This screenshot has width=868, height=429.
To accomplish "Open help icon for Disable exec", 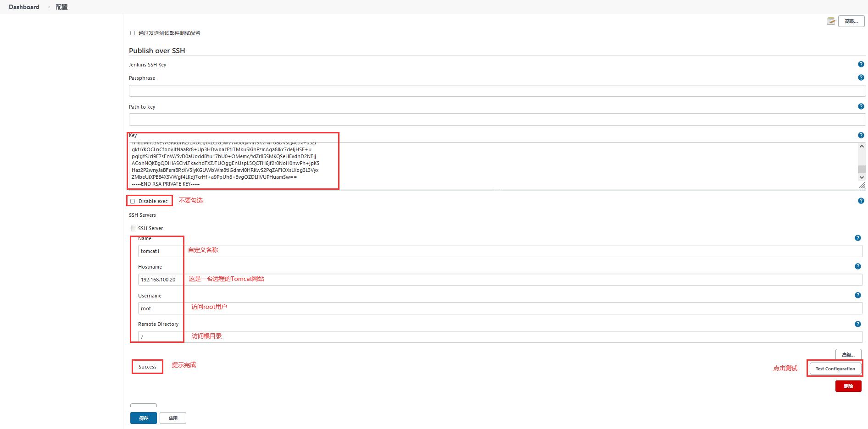I will click(x=861, y=201).
